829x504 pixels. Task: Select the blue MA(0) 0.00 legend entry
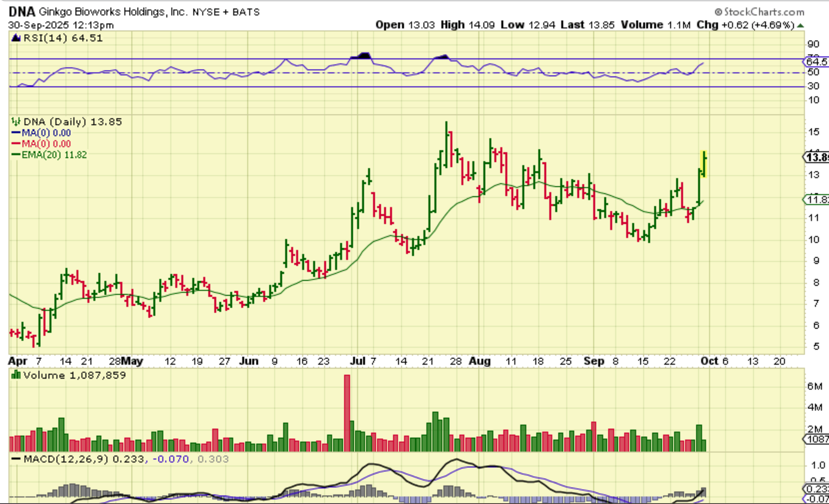point(42,133)
